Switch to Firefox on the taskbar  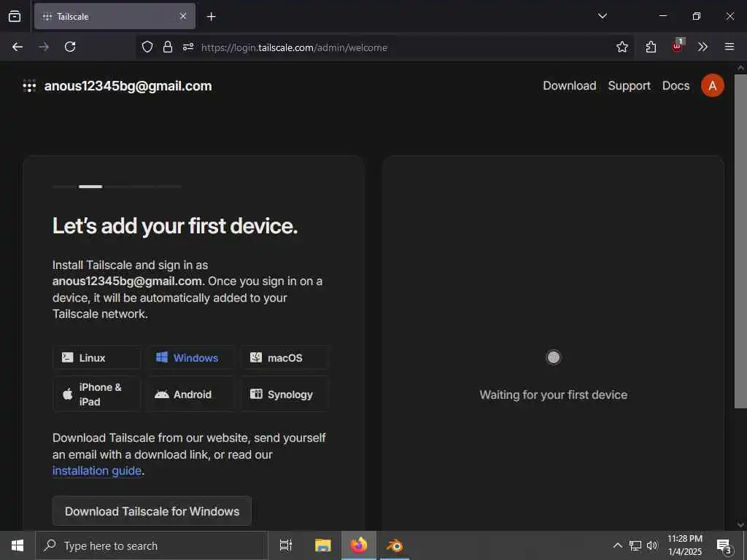point(359,545)
